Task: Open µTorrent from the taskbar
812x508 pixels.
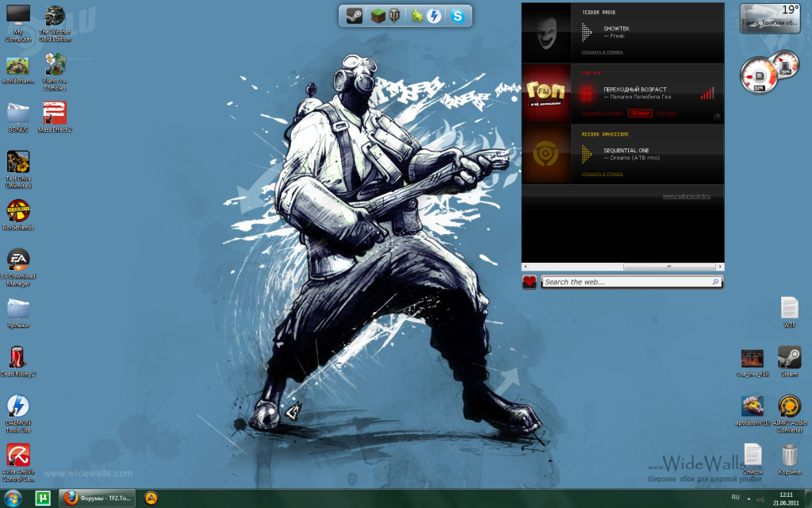Action: [x=43, y=498]
